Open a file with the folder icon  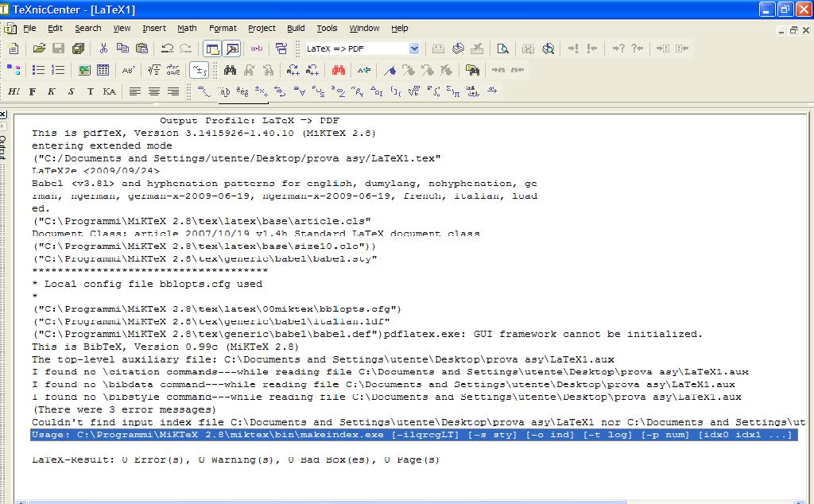point(38,48)
